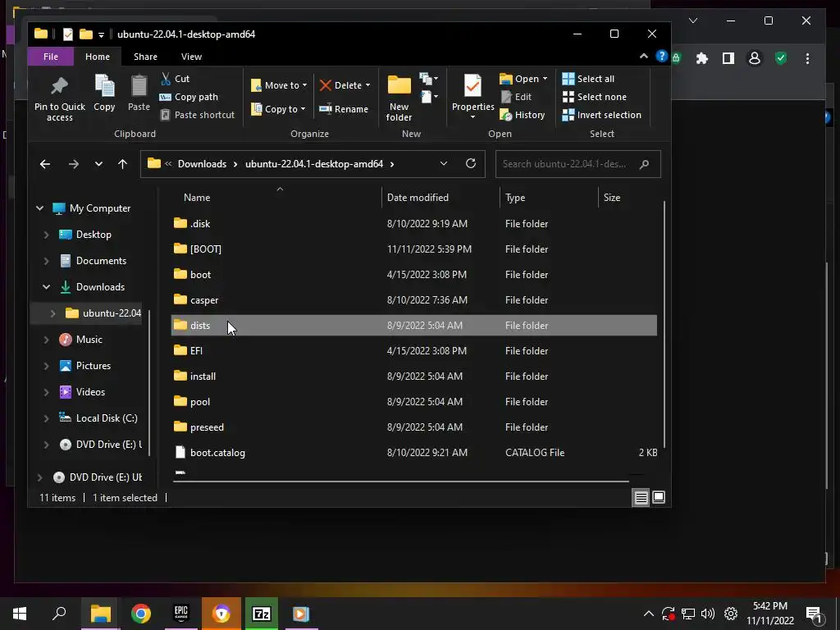
Task: Click Invert selection
Action: point(601,115)
